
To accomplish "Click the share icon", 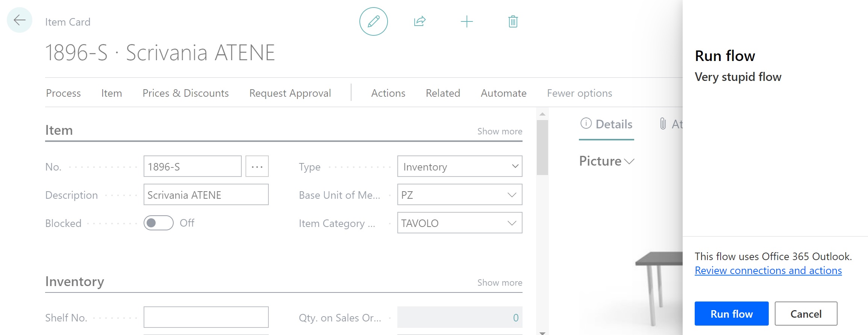I will point(420,21).
